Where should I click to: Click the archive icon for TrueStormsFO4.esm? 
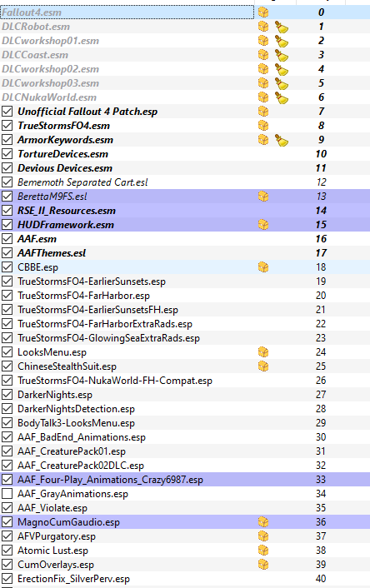pyautogui.click(x=263, y=126)
